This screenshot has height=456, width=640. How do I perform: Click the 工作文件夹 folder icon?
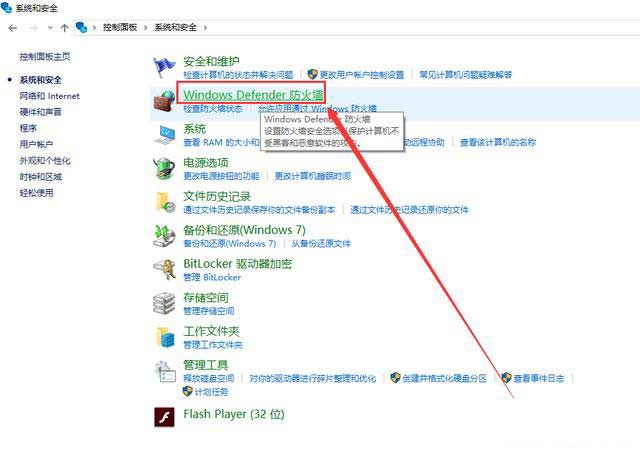pyautogui.click(x=164, y=337)
